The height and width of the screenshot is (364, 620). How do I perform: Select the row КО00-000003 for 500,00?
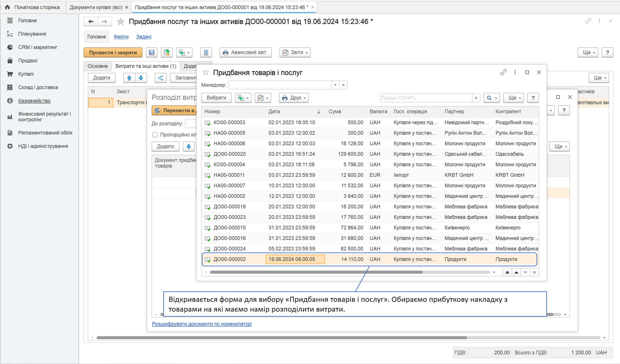pyautogui.click(x=369, y=122)
